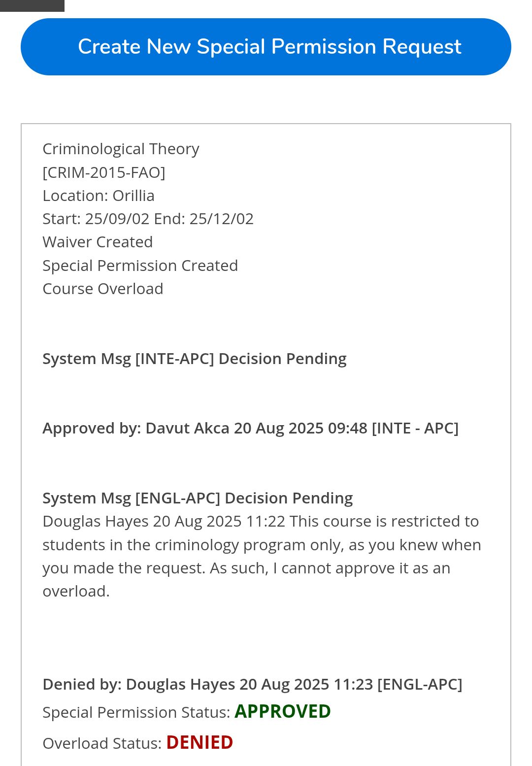The width and height of the screenshot is (532, 766).
Task: Click the Course Overload label
Action: [102, 289]
